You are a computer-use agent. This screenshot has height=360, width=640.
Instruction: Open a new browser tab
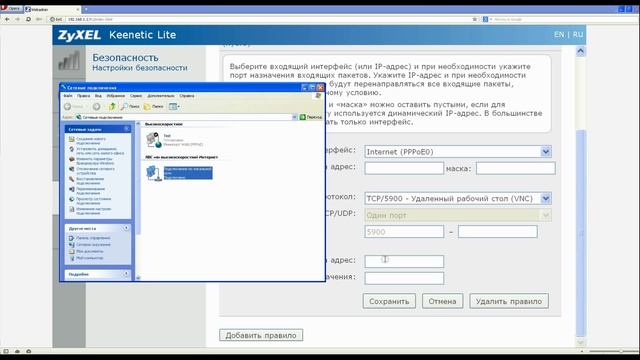click(x=86, y=9)
